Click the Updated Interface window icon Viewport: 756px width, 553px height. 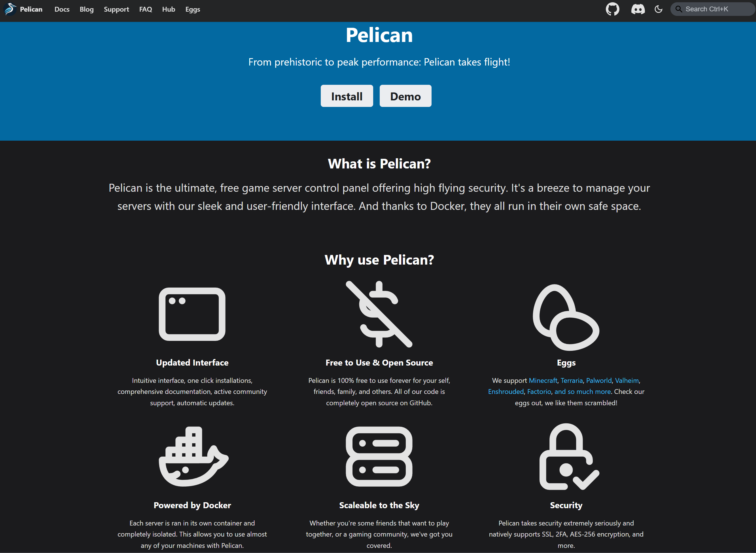pyautogui.click(x=192, y=314)
